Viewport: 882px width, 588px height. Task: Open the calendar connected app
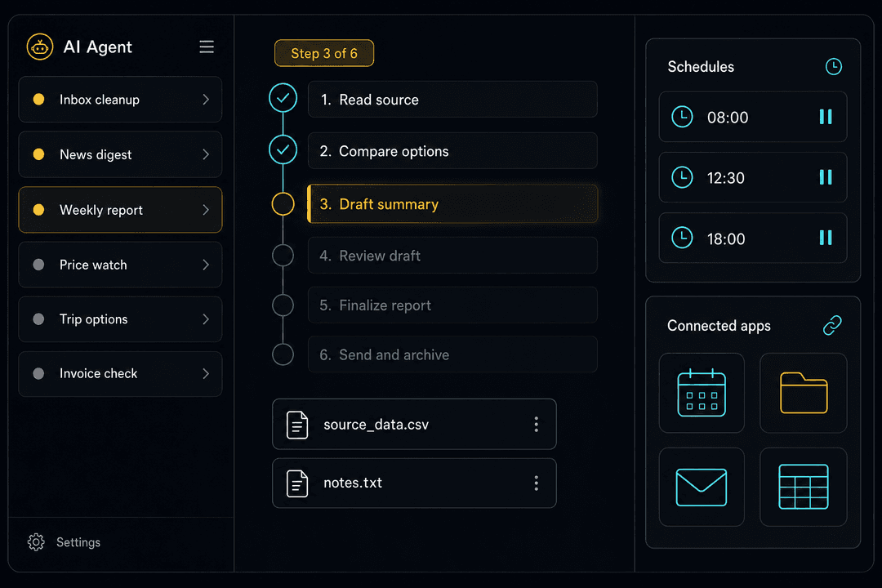(x=702, y=393)
